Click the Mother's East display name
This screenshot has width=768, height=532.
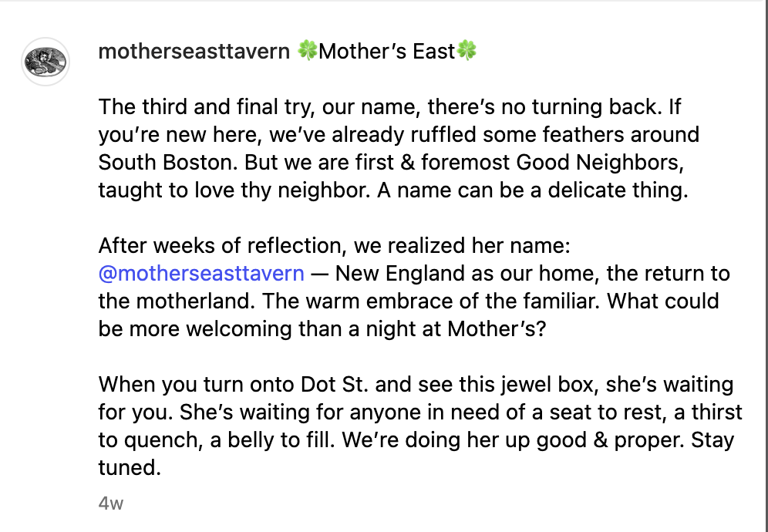[386, 52]
